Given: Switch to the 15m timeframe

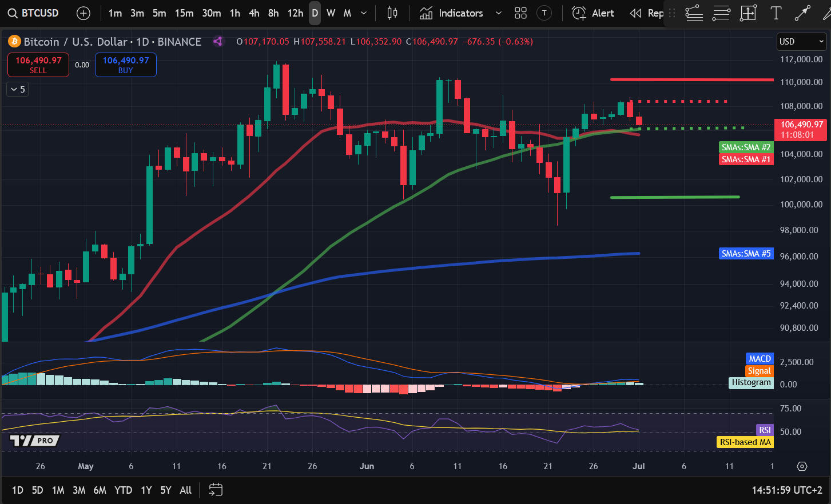Looking at the screenshot, I should pyautogui.click(x=184, y=13).
